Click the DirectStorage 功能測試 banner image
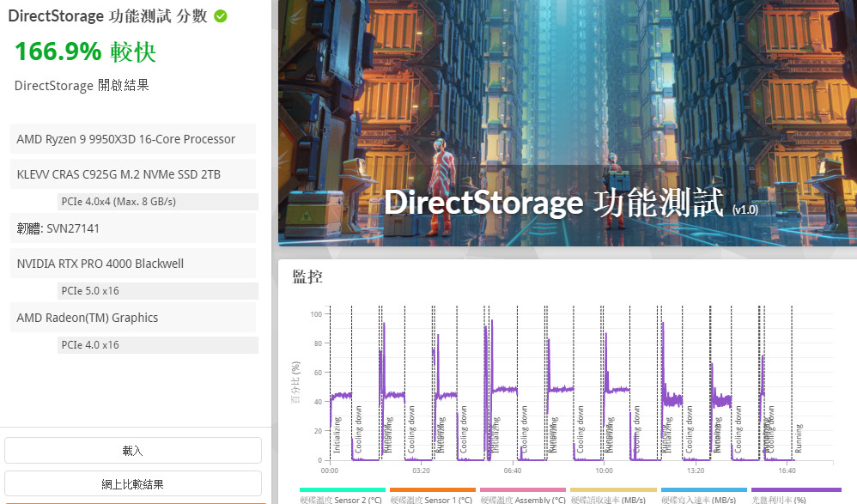Image resolution: width=857 pixels, height=504 pixels. 567,120
